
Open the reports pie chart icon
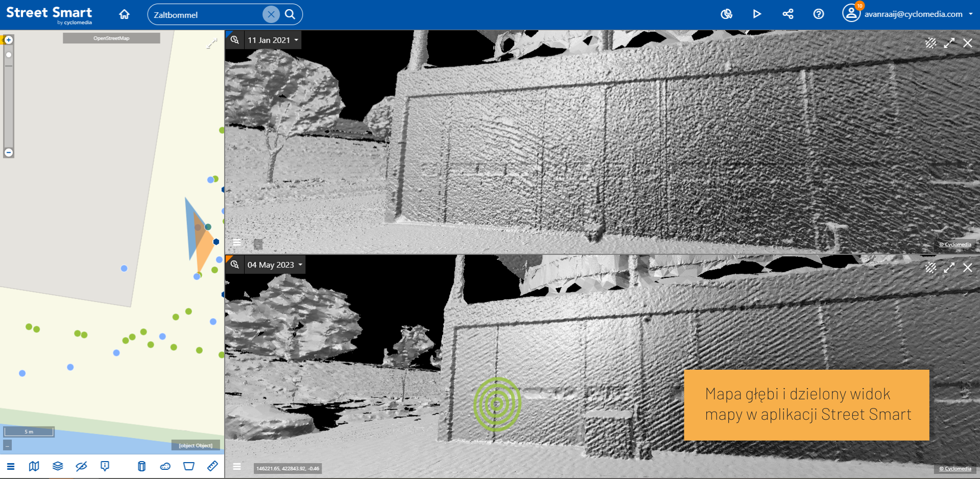coord(726,14)
